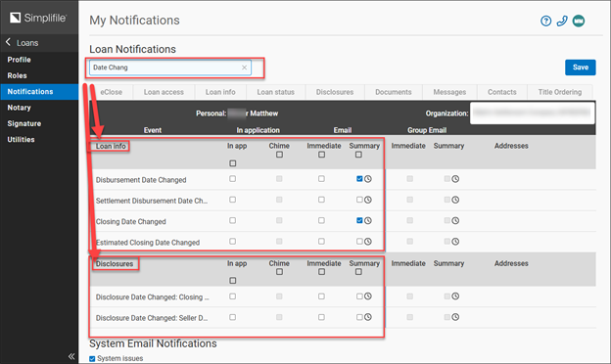The image size is (611, 364).
Task: Open Closing Date Changed email summary clock
Action: click(x=368, y=221)
